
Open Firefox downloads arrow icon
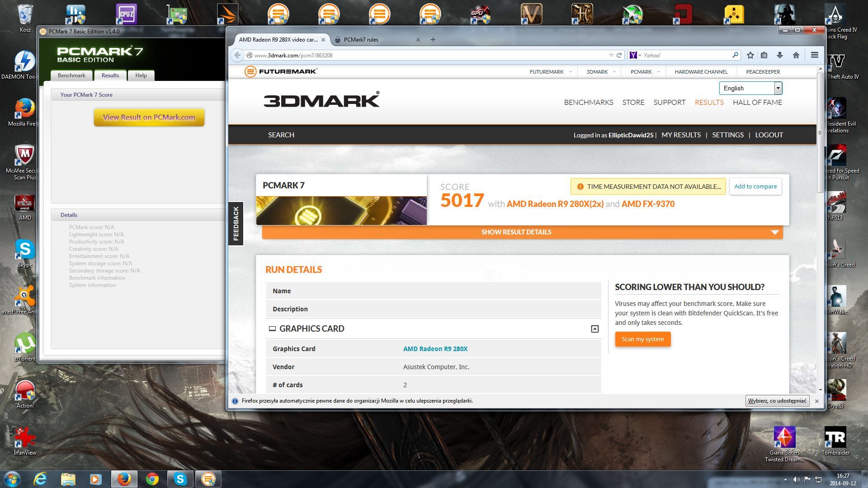(780, 55)
